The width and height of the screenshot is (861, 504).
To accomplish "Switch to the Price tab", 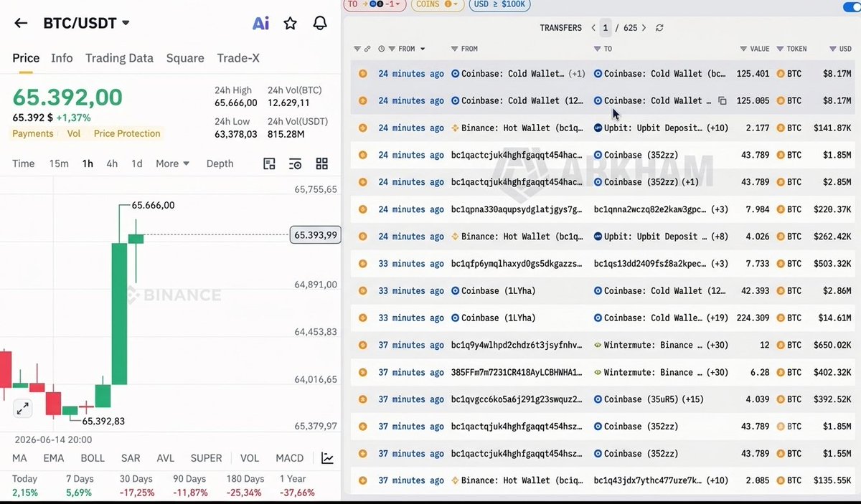I will 26,58.
